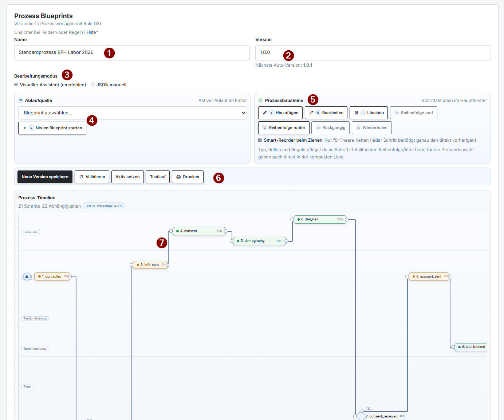Click the Terminbuchung lane label
The width and height of the screenshot is (504, 420).
click(x=35, y=349)
